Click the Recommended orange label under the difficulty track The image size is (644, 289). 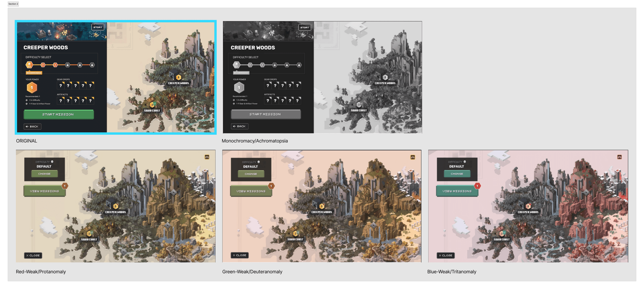[x=34, y=73]
